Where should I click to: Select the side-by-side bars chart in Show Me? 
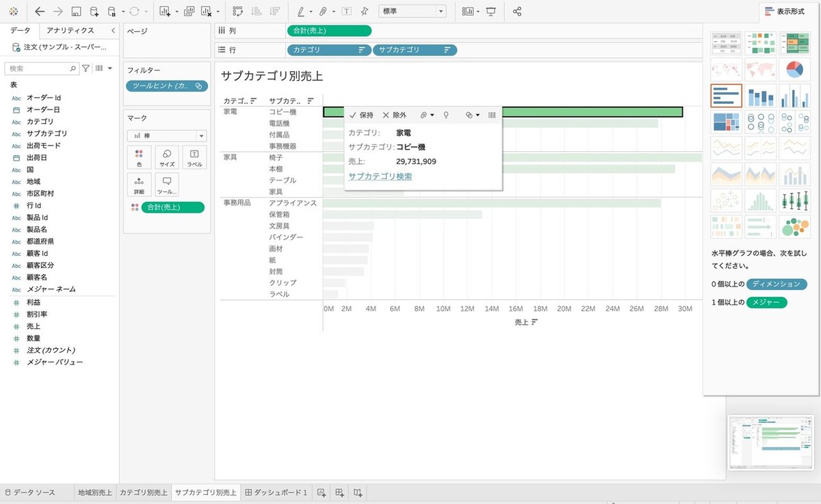(794, 96)
